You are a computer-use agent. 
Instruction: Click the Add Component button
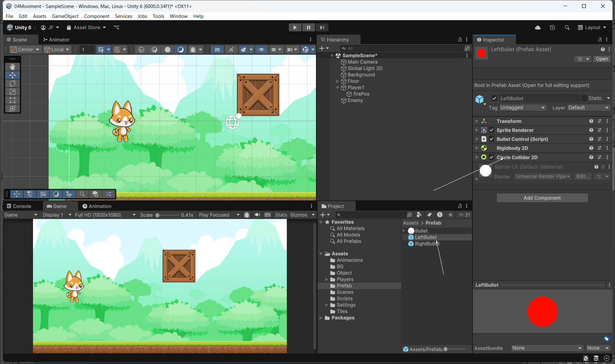point(542,198)
